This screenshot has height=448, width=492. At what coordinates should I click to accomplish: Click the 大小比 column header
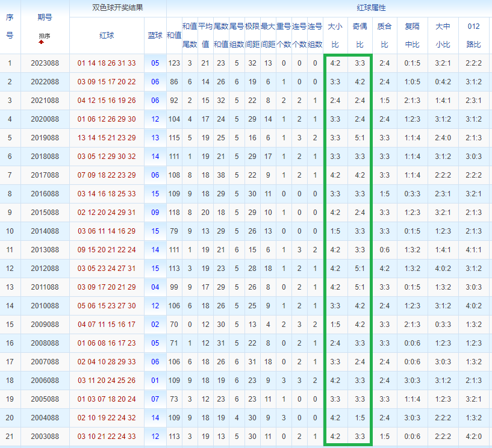pos(335,36)
